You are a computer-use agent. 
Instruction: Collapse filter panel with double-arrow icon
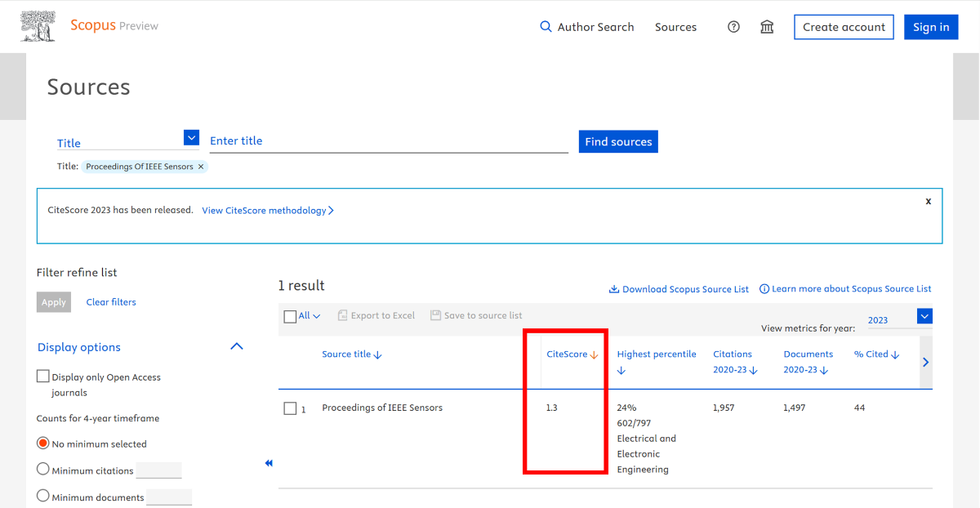pos(269,463)
